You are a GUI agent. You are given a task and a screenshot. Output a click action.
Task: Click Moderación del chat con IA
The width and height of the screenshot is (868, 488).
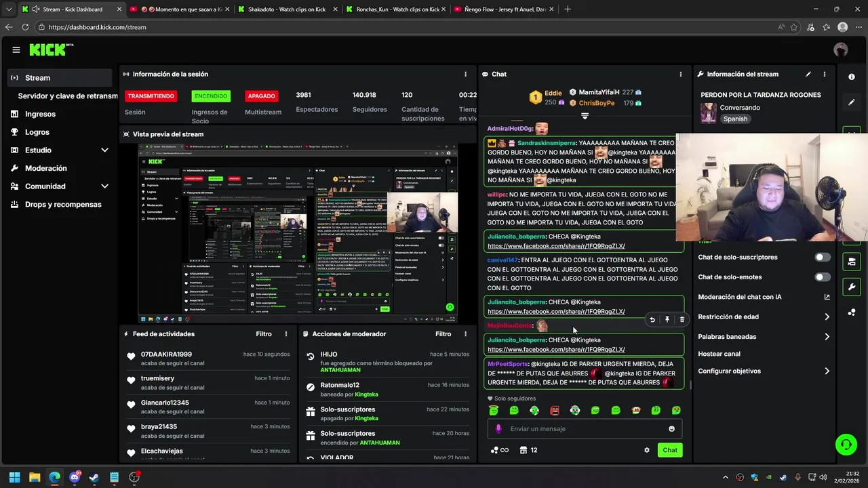tap(740, 297)
